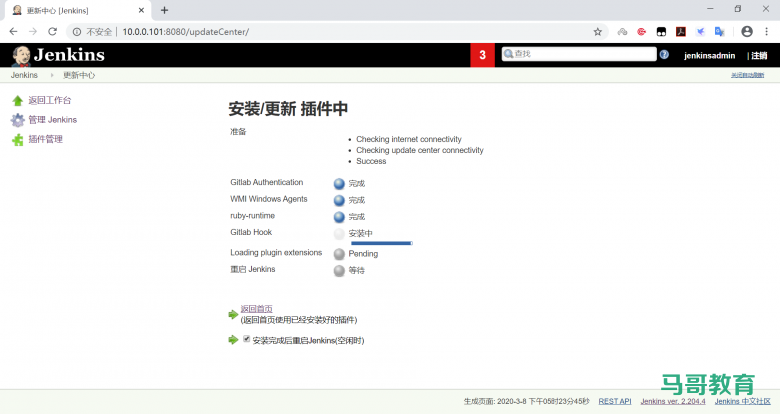Click the blue ball beside WMI Windows Agents
Viewport: 780px width, 414px height.
339,200
